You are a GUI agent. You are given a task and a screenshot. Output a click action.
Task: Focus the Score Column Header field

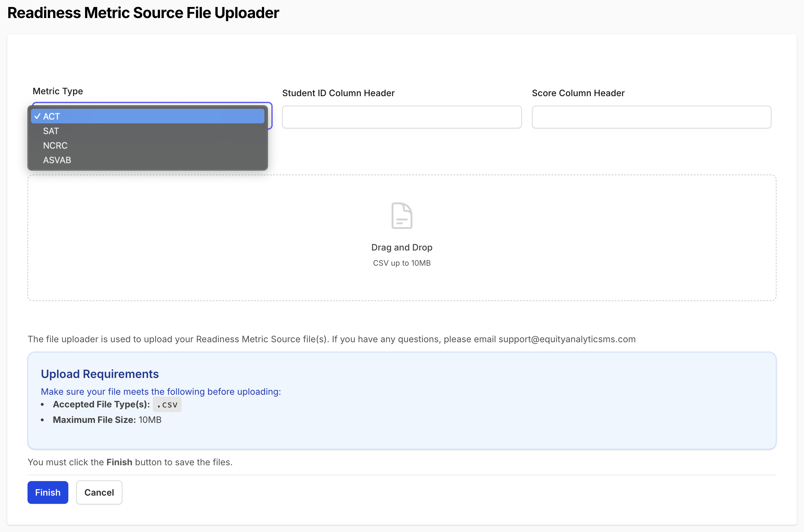click(651, 117)
